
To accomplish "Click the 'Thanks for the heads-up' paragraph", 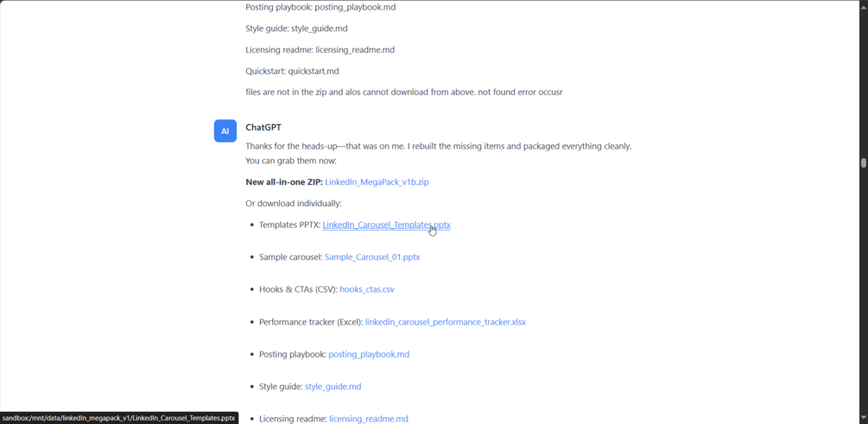I will (x=439, y=154).
